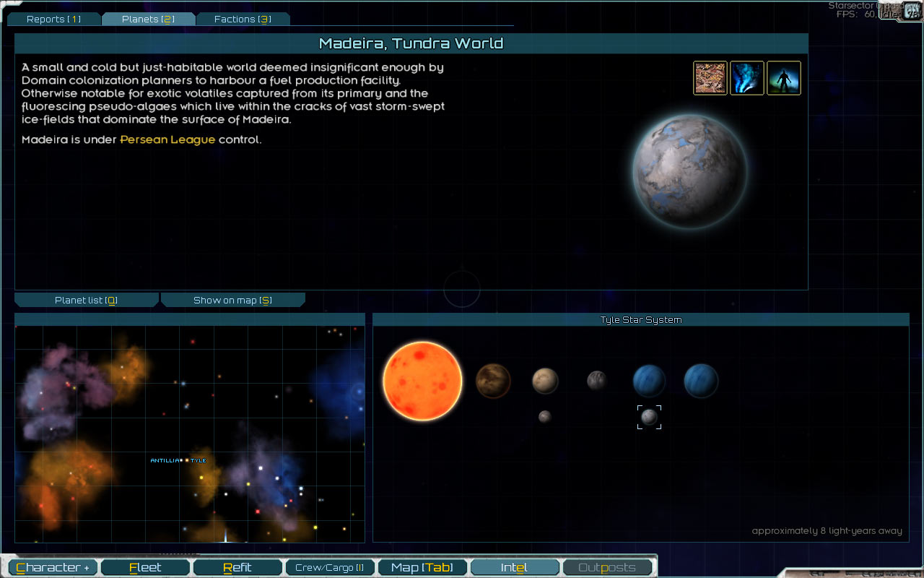Select the blue volatiles condition icon
The image size is (924, 578).
[x=747, y=78]
